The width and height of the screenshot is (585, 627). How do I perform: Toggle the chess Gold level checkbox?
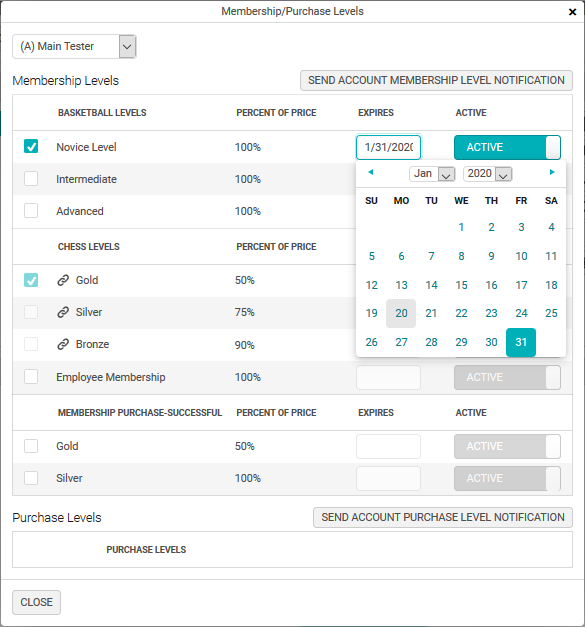[x=31, y=280]
